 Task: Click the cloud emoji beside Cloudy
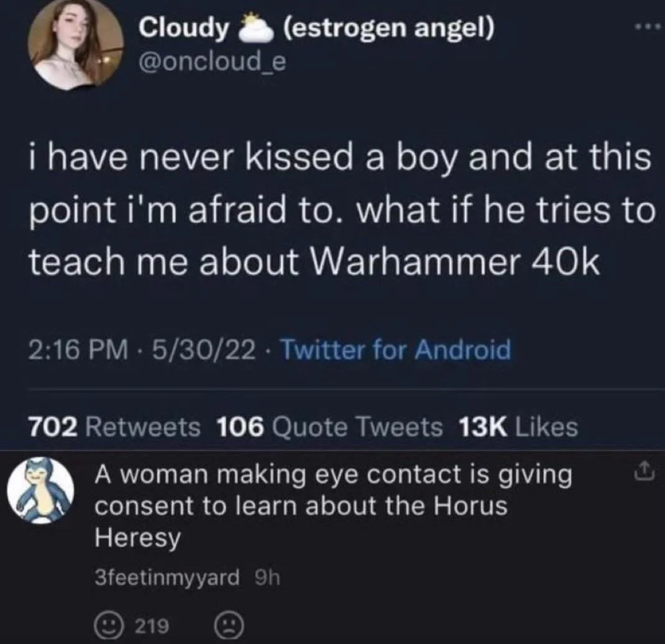[255, 29]
